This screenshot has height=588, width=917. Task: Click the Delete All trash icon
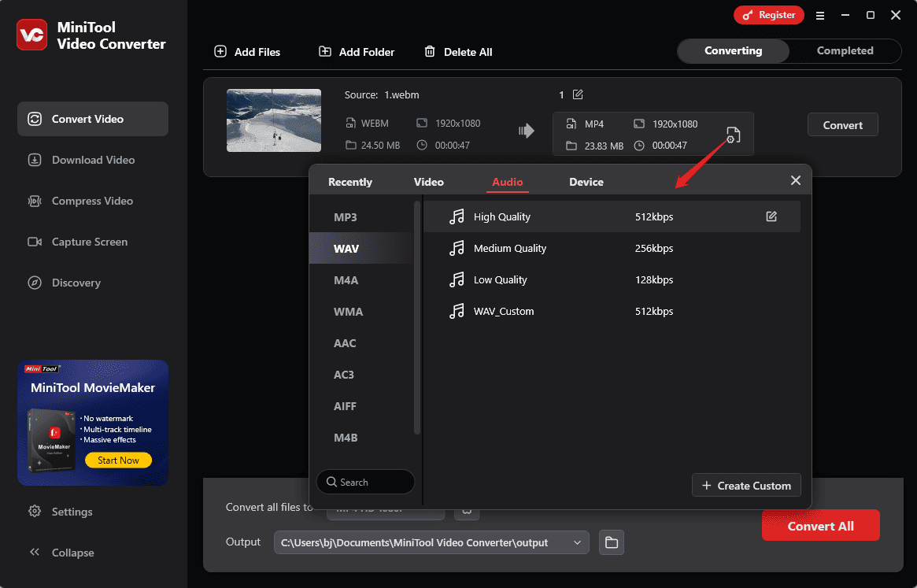coord(430,51)
